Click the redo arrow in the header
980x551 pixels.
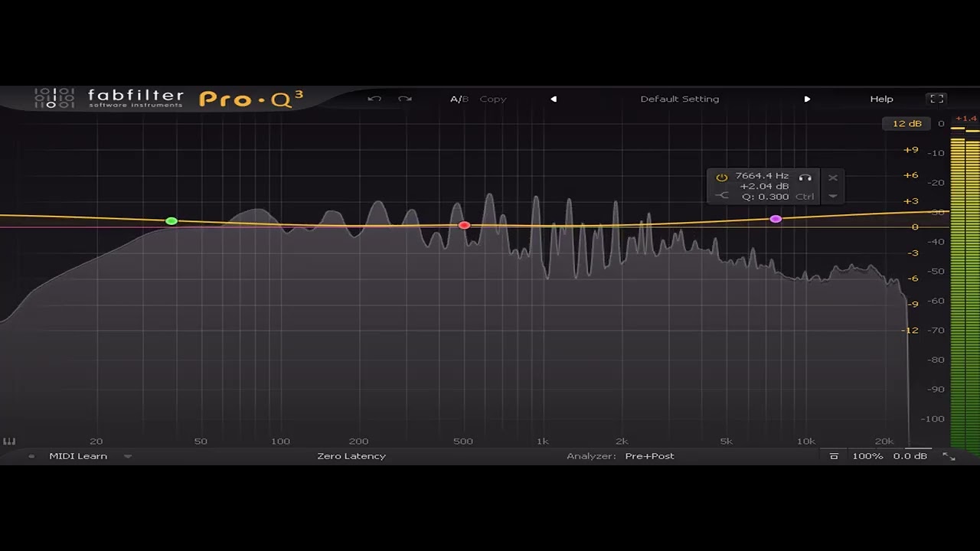click(x=405, y=99)
